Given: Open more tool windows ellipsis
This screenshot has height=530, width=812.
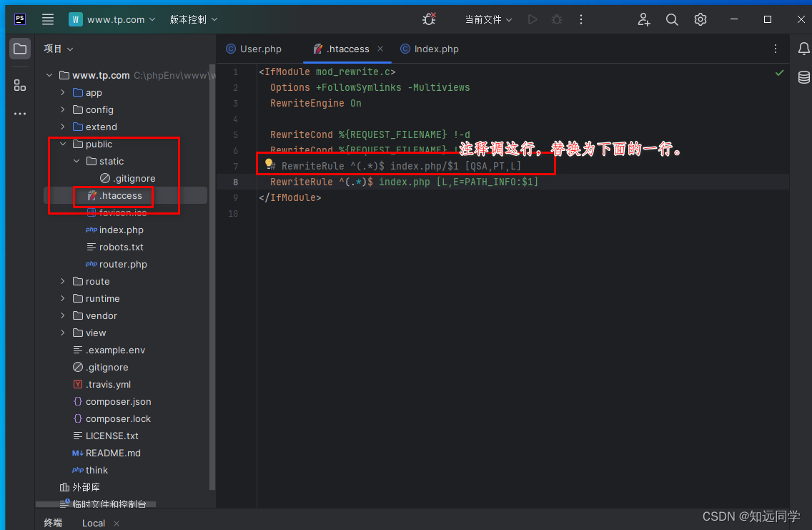Looking at the screenshot, I should click(20, 114).
